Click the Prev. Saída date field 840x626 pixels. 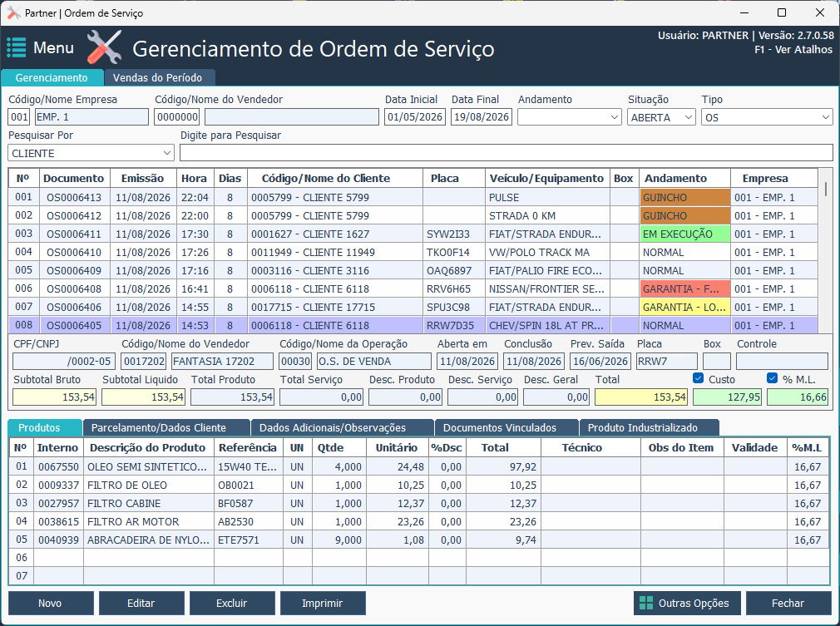tap(600, 361)
